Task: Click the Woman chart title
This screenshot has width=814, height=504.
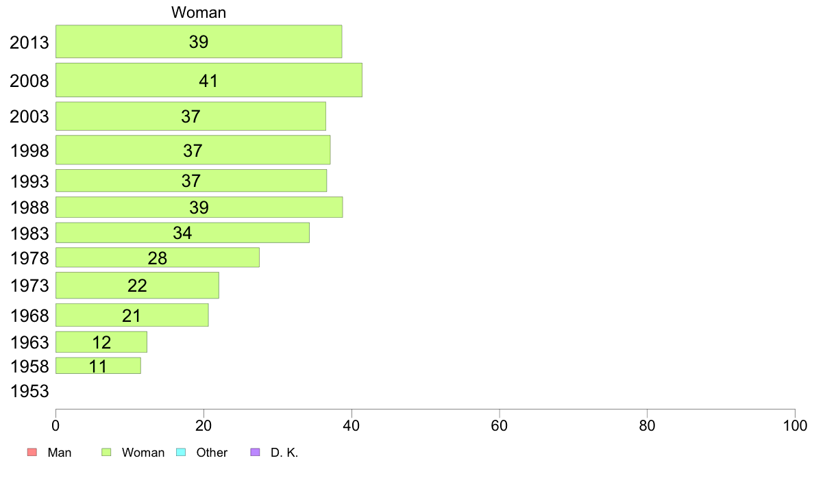Action: (199, 12)
